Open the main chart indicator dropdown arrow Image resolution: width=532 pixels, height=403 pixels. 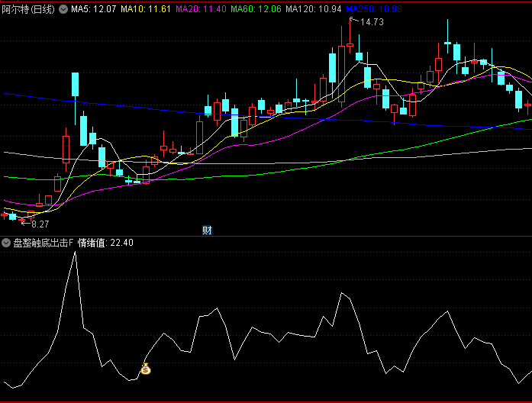point(63,9)
